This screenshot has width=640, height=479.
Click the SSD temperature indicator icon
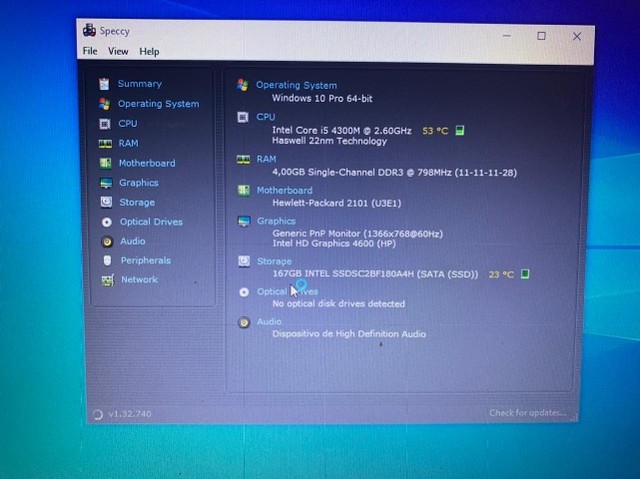(525, 274)
